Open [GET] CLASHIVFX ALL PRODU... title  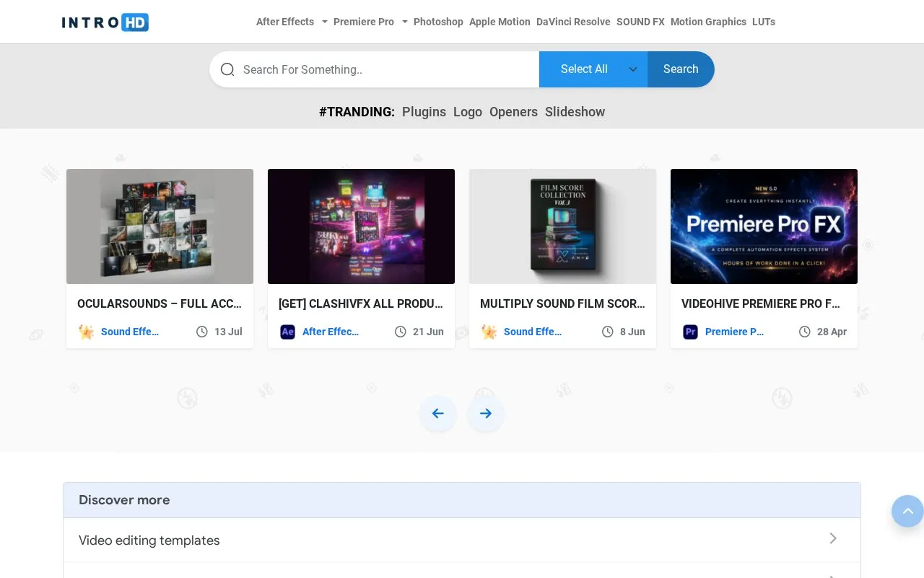click(x=361, y=303)
